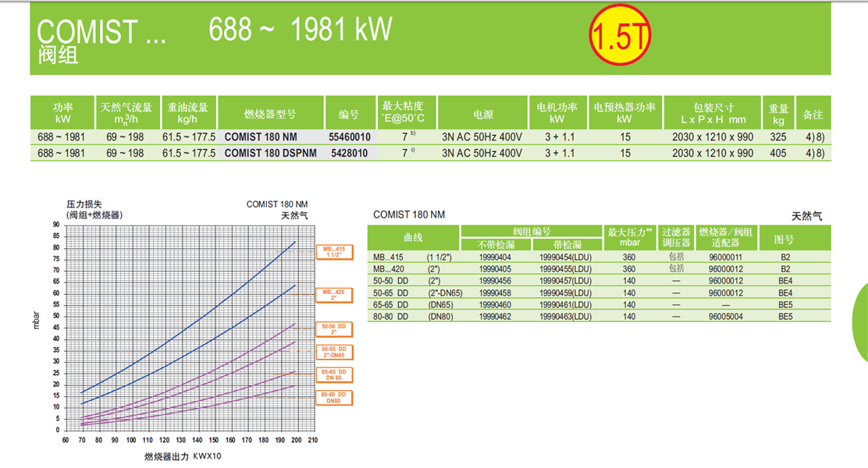Click "B2" in the MB...420 row
868x468 pixels.
pos(785,269)
